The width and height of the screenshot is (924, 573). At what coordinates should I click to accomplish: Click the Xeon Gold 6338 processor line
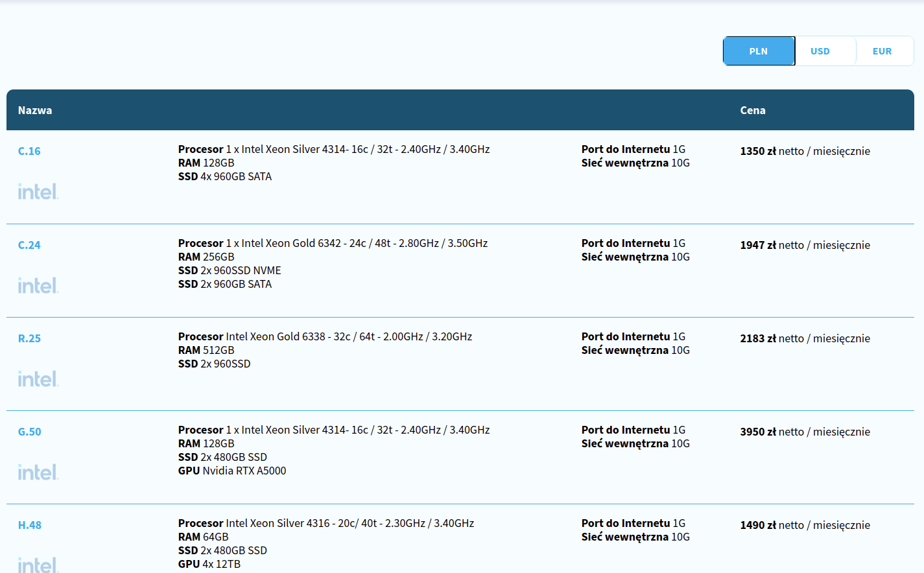[325, 336]
